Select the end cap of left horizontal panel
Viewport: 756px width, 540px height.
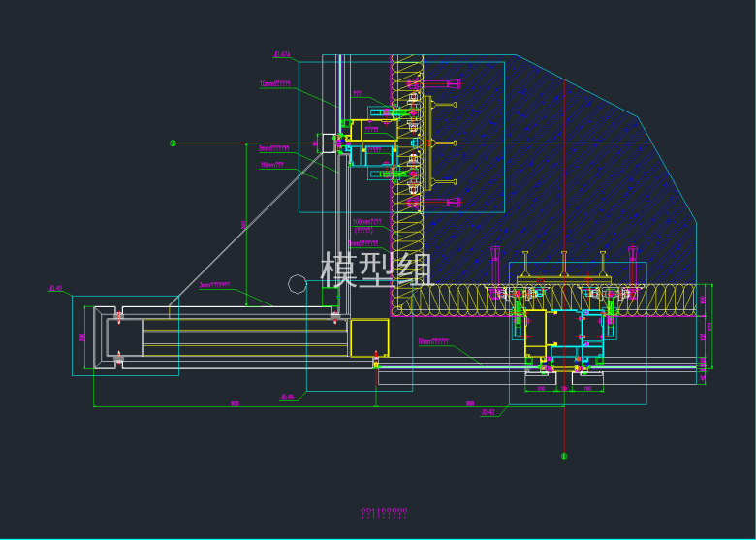[103, 336]
